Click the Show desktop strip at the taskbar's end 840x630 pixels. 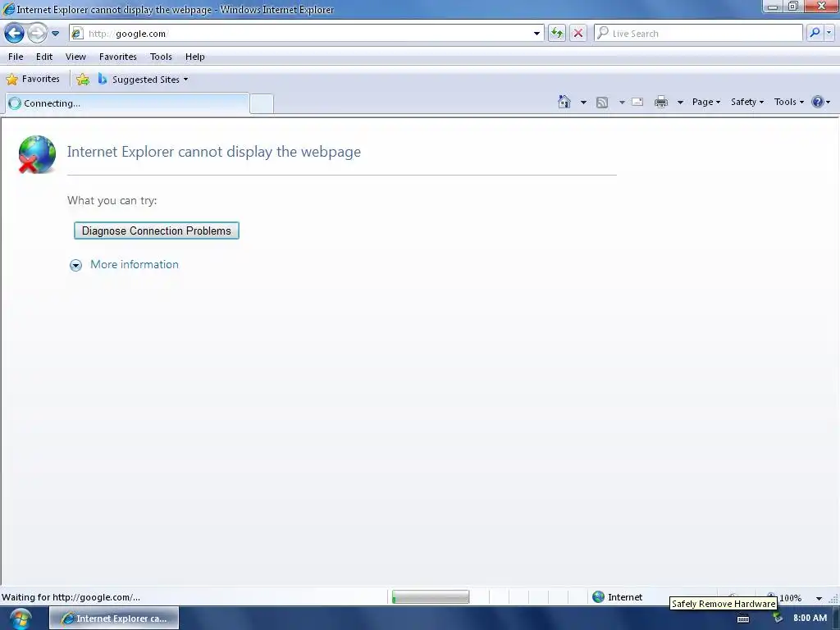click(836, 619)
